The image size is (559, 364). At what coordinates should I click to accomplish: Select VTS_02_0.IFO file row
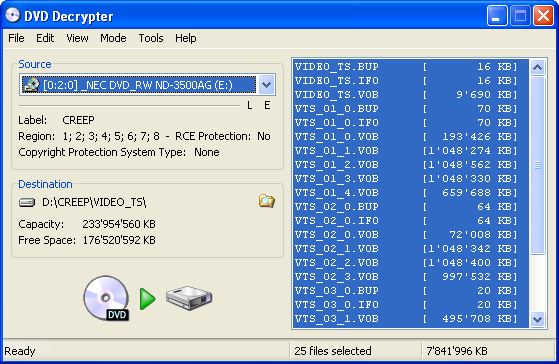[x=411, y=221]
